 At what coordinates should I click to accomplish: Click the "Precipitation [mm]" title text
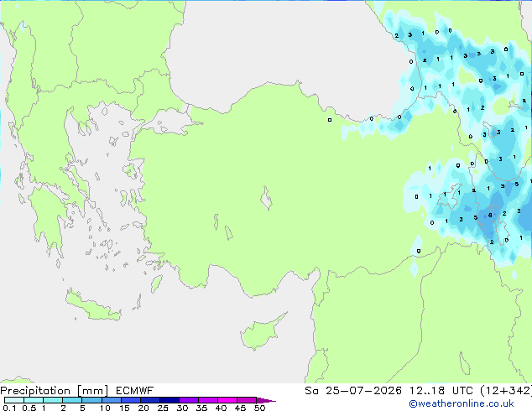click(55, 391)
